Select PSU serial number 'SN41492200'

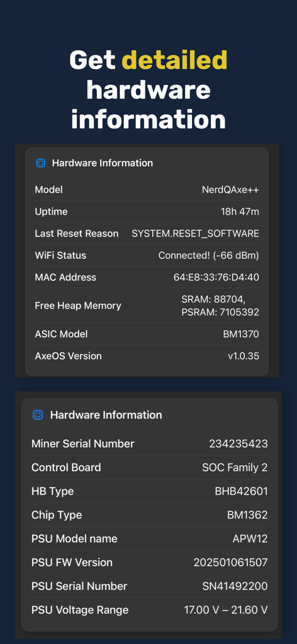[x=235, y=586]
